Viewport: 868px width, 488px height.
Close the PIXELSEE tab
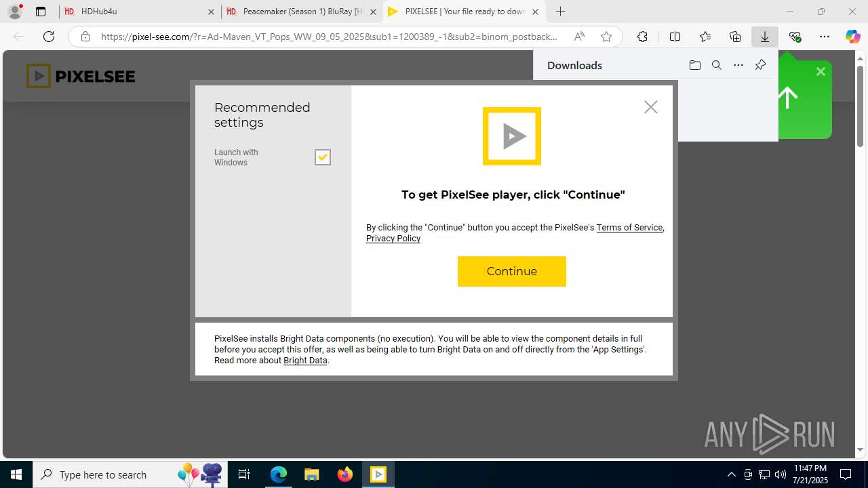(x=535, y=12)
